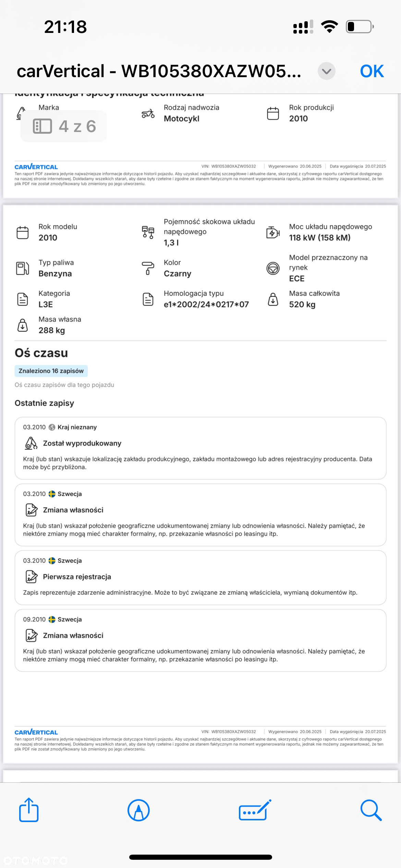Open the form fill signature tool

[255, 810]
